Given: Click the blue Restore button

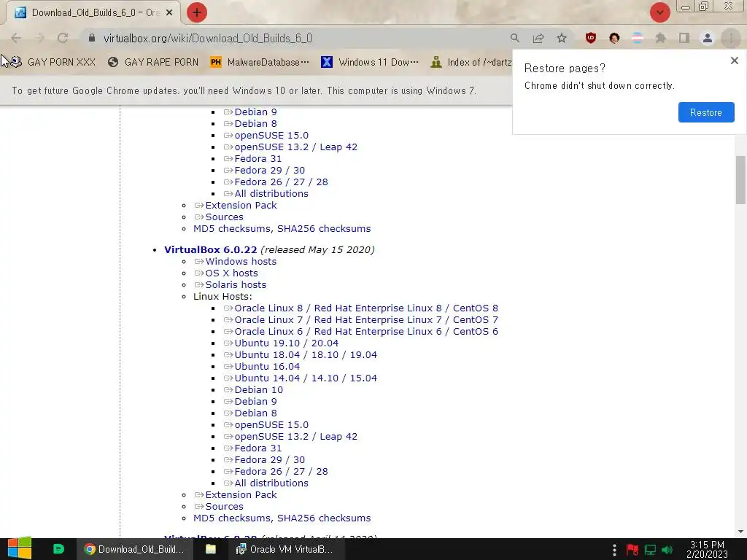Looking at the screenshot, I should coord(706,112).
